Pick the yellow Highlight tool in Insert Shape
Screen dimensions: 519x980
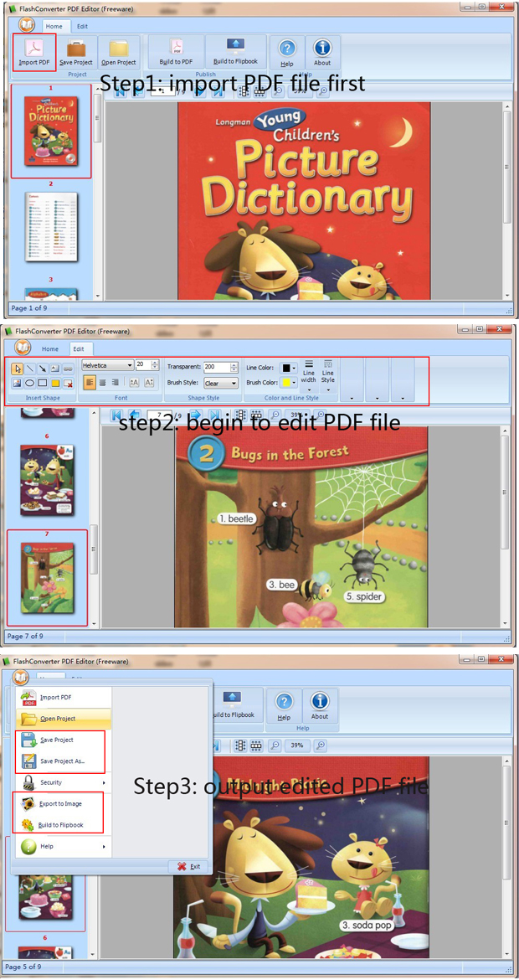pyautogui.click(x=55, y=383)
